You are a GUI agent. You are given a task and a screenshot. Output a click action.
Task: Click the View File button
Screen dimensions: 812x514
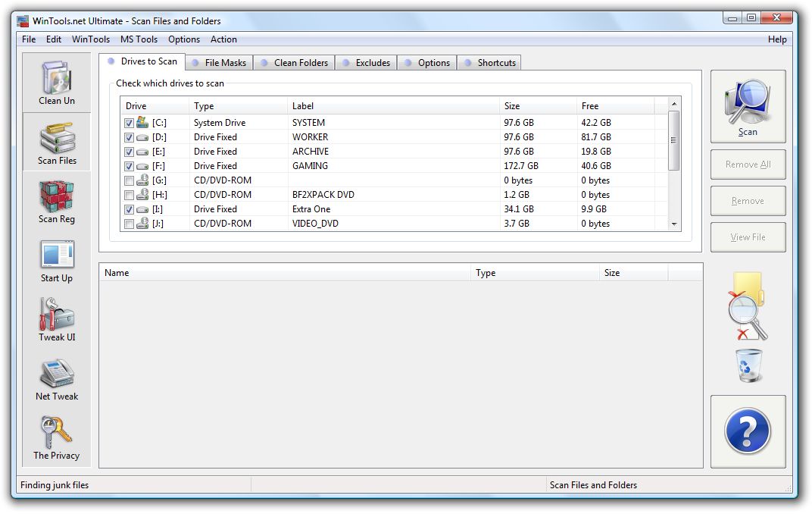coord(748,237)
